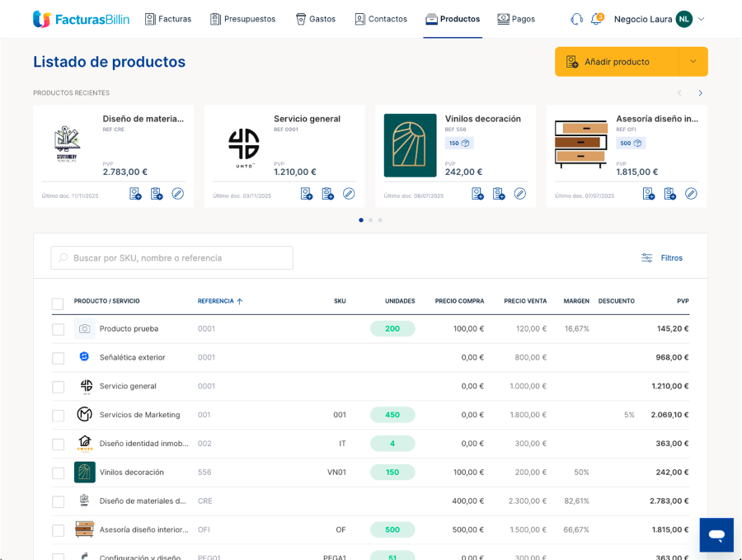This screenshot has width=742, height=560.
Task: Advance recent products with the right chevron
Action: click(x=700, y=92)
